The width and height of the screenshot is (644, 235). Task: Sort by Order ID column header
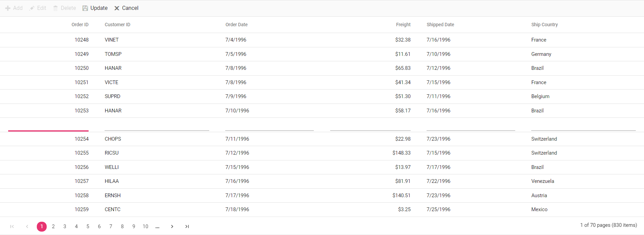[80, 25]
